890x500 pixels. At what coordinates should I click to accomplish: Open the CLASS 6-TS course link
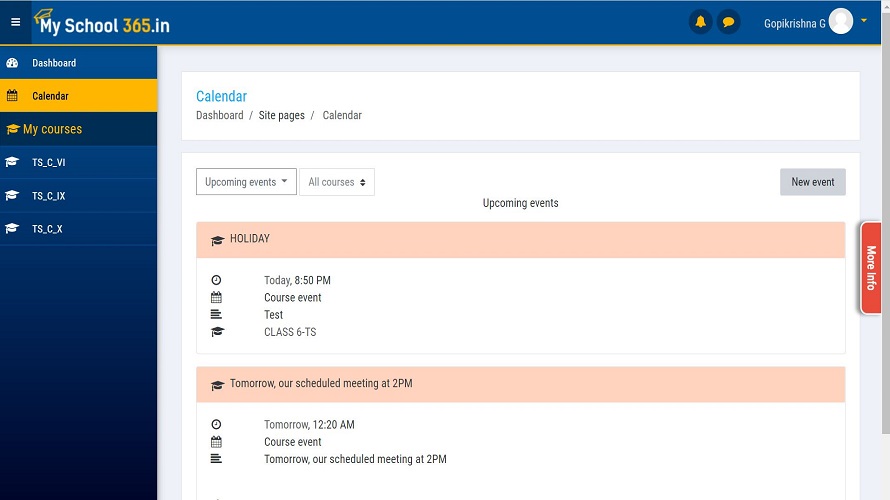pos(290,332)
